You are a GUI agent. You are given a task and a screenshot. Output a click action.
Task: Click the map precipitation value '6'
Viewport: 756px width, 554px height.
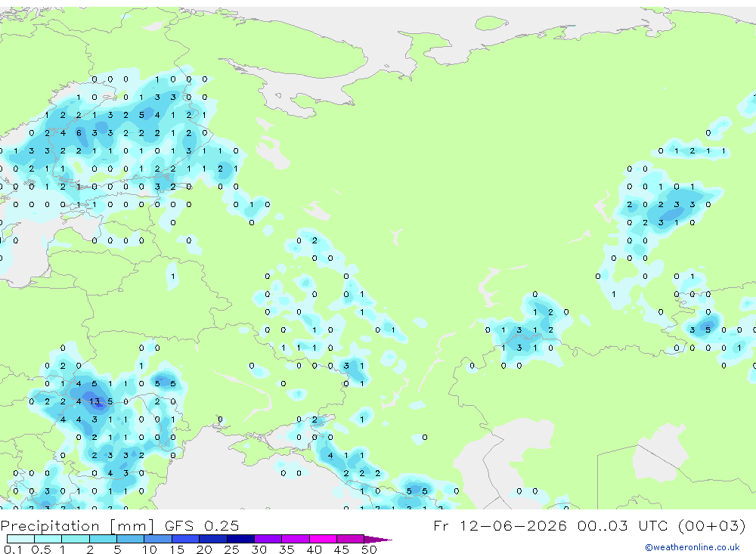pyautogui.click(x=79, y=132)
